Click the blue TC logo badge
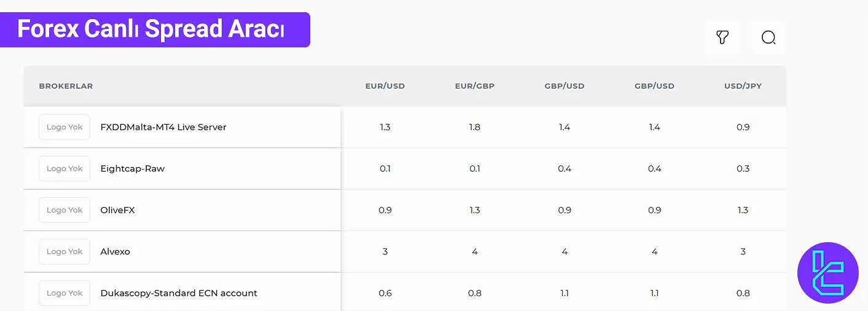This screenshot has width=868, height=311. click(827, 273)
